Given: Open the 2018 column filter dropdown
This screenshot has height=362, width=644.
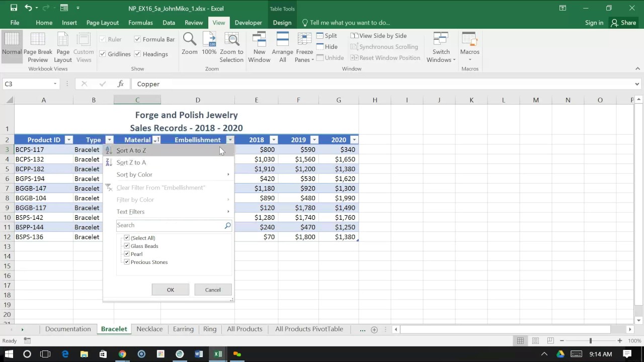Looking at the screenshot, I should (x=274, y=140).
